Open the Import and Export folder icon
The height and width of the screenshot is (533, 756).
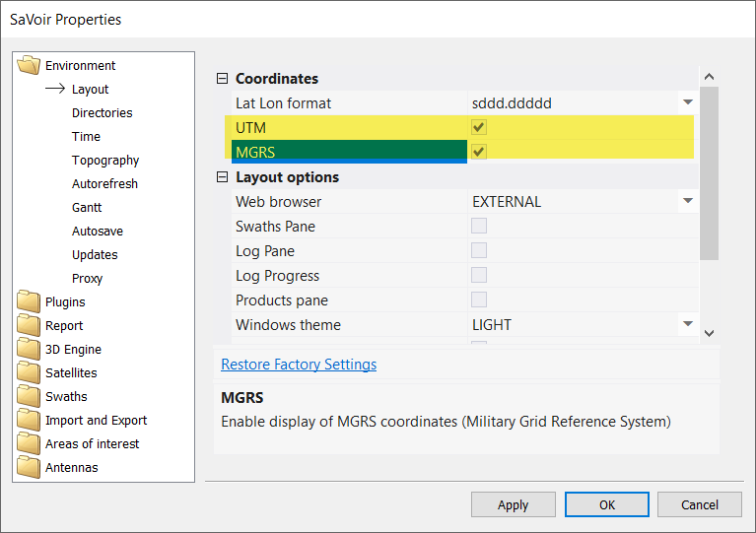pyautogui.click(x=29, y=421)
